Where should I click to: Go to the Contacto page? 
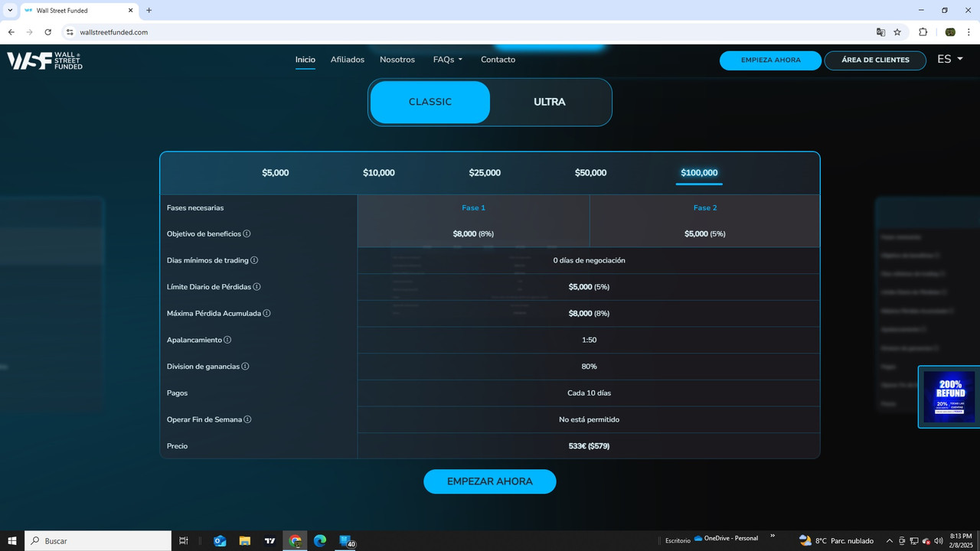pyautogui.click(x=498, y=60)
